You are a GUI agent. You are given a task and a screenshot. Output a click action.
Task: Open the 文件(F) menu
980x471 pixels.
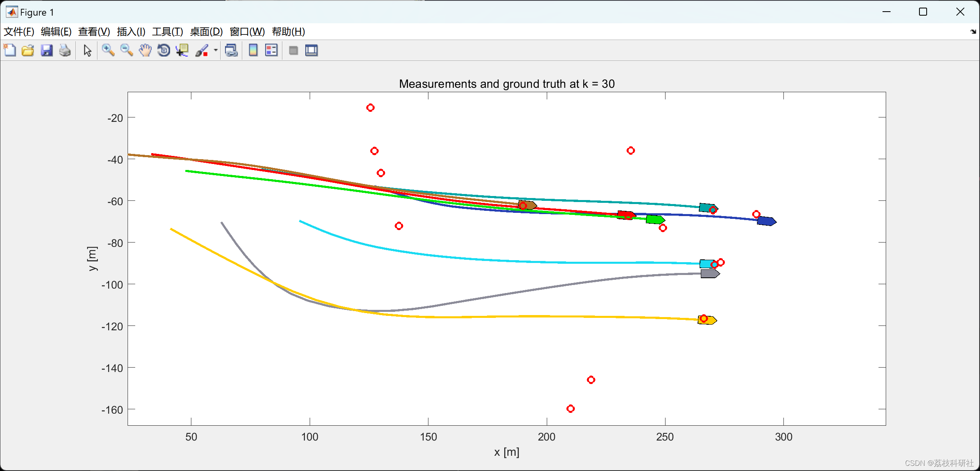click(x=19, y=32)
